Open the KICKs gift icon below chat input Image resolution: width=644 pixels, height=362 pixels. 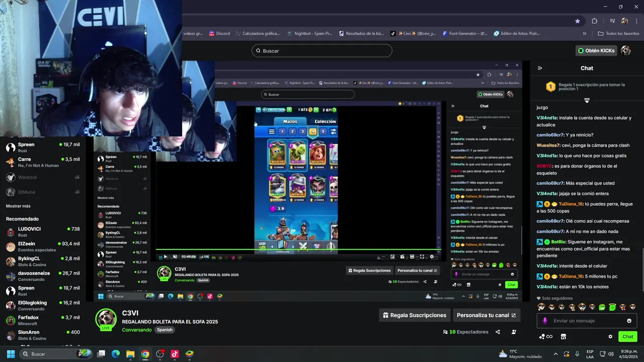pos(545,336)
